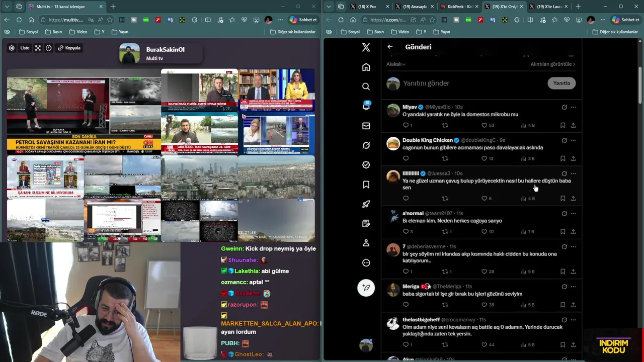
Task: Switch to (19) X'te Laura tab
Action: click(549, 7)
